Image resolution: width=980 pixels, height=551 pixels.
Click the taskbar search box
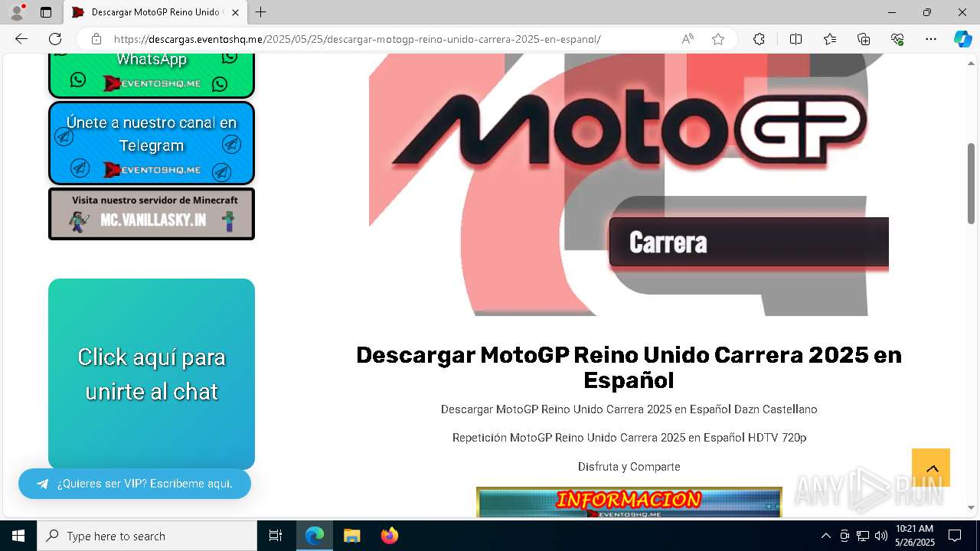tap(147, 536)
